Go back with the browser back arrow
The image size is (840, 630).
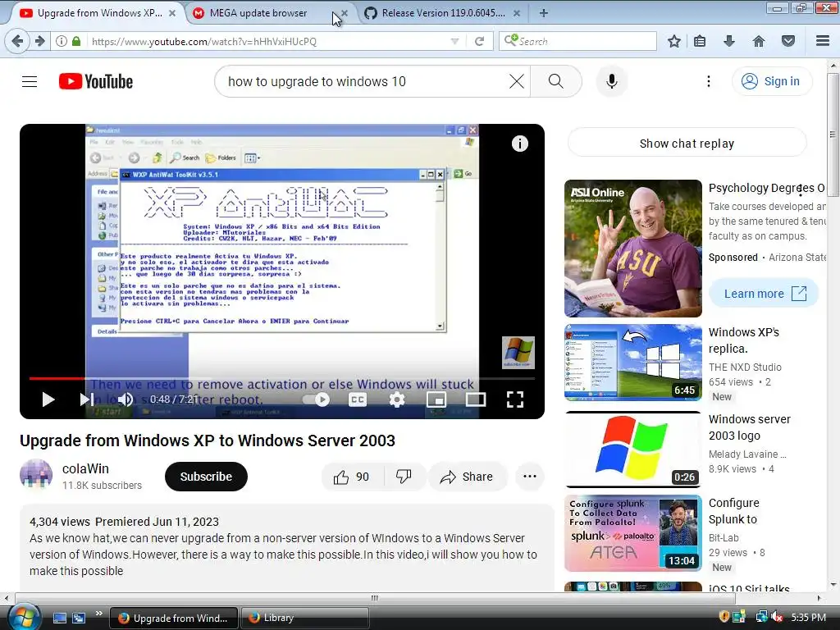[17, 41]
